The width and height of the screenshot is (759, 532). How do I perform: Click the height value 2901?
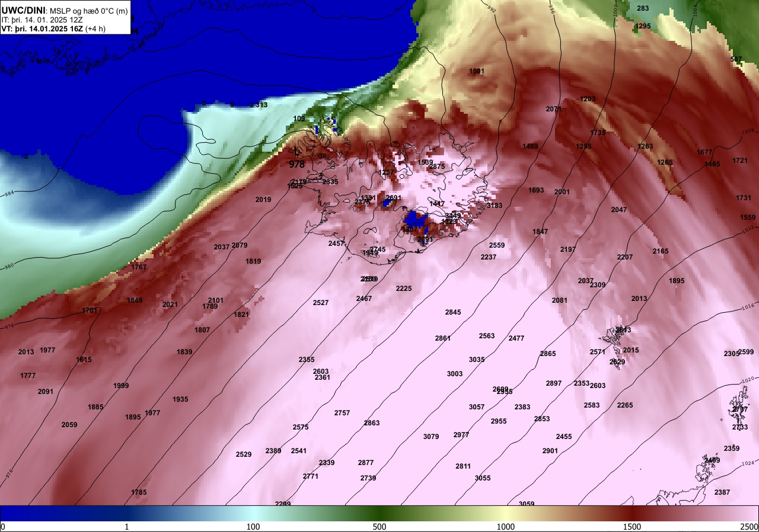coord(550,451)
